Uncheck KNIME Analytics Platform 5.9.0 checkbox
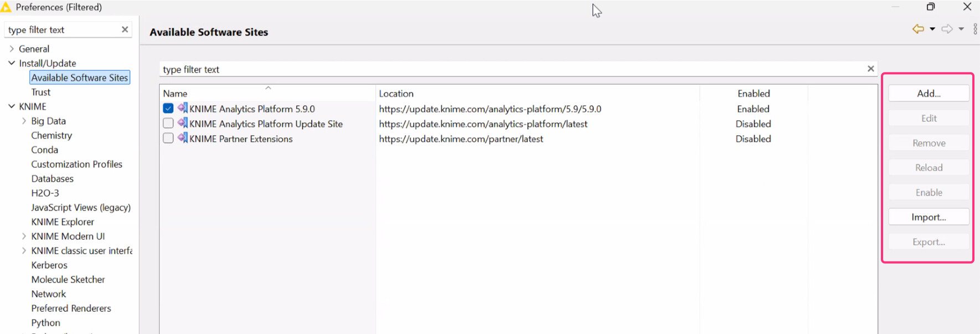 coord(168,109)
